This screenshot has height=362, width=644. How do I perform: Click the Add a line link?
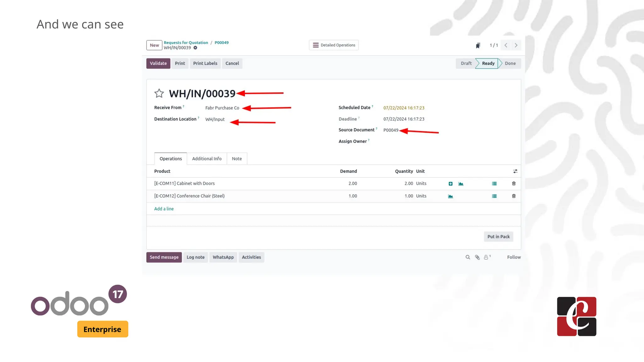click(164, 209)
